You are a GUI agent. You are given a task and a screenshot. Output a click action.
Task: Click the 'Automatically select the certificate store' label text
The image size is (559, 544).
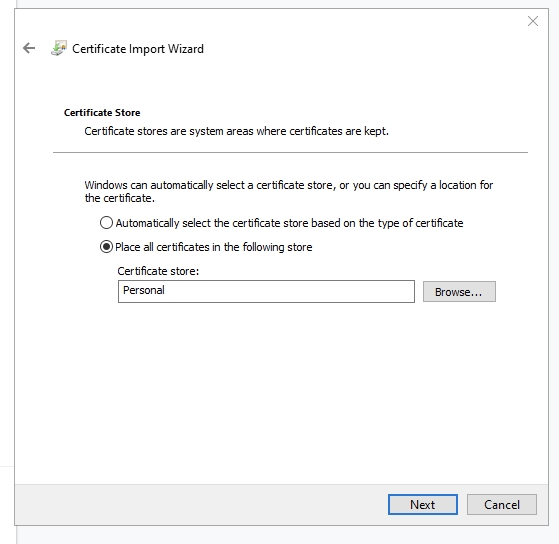click(x=289, y=223)
